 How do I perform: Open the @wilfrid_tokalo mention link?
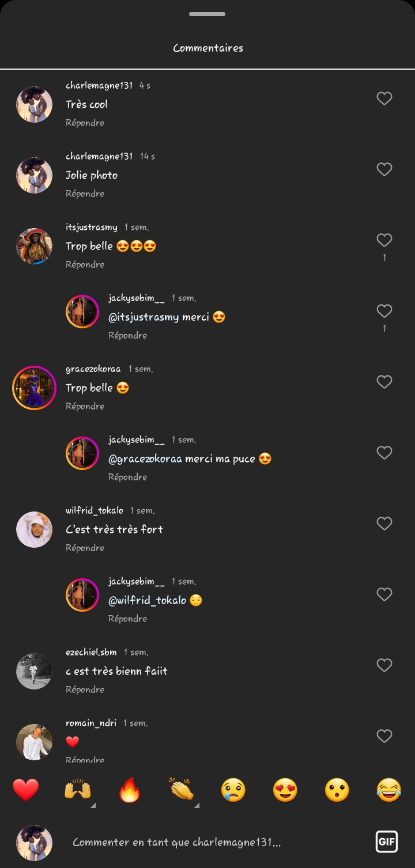point(147,600)
